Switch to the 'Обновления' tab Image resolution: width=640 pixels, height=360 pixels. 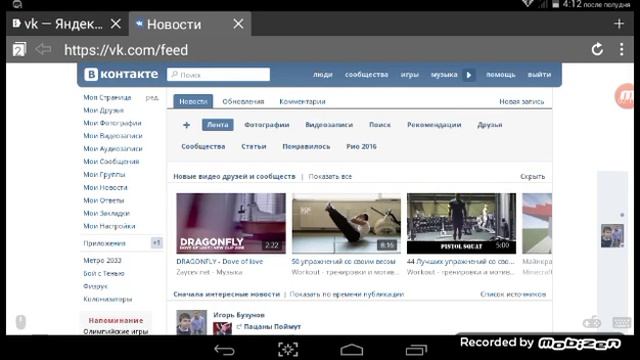tap(243, 101)
